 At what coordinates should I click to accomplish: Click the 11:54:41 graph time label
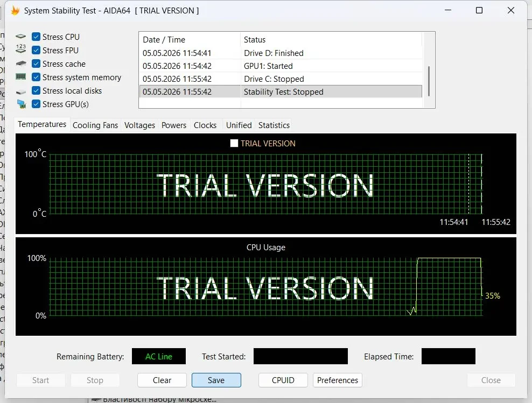[x=453, y=222]
